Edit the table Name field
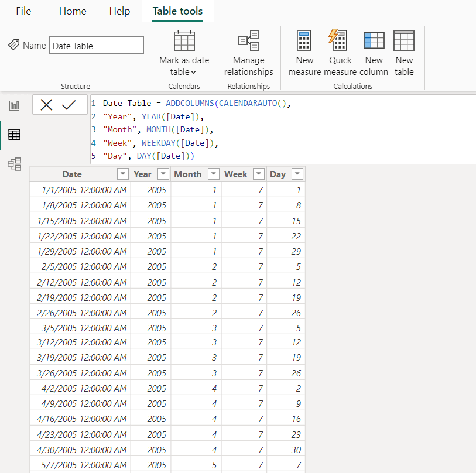The height and width of the screenshot is (473, 476). point(97,45)
